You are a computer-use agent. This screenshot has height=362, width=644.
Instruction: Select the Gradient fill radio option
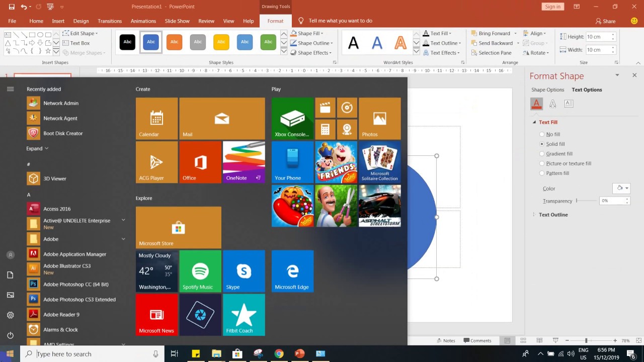click(x=542, y=154)
